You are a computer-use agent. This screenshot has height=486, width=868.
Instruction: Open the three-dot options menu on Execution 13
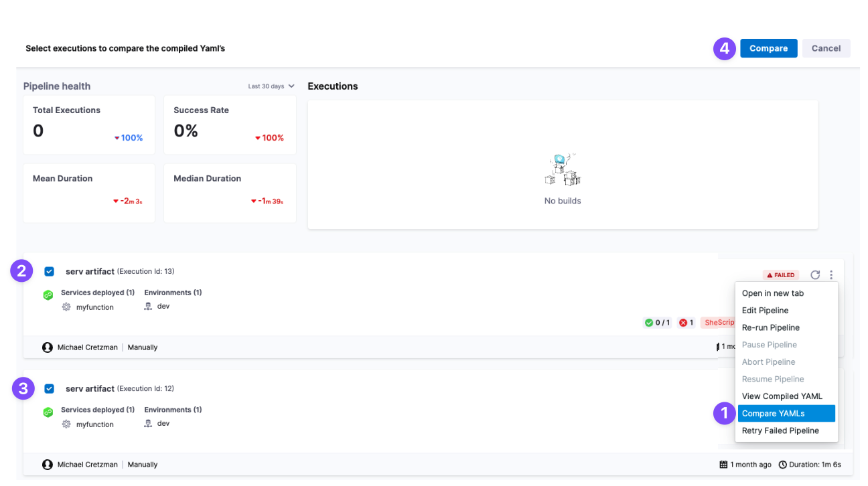[x=831, y=274]
